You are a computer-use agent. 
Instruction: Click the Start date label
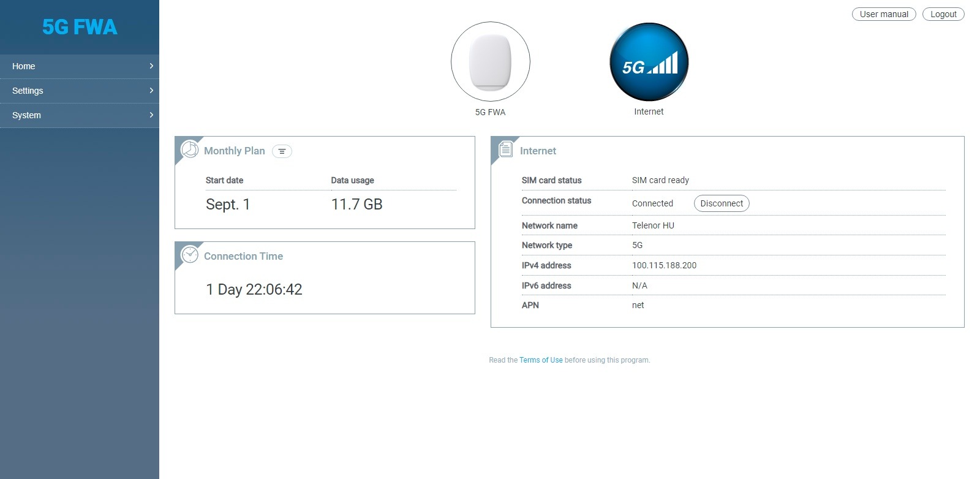click(224, 180)
